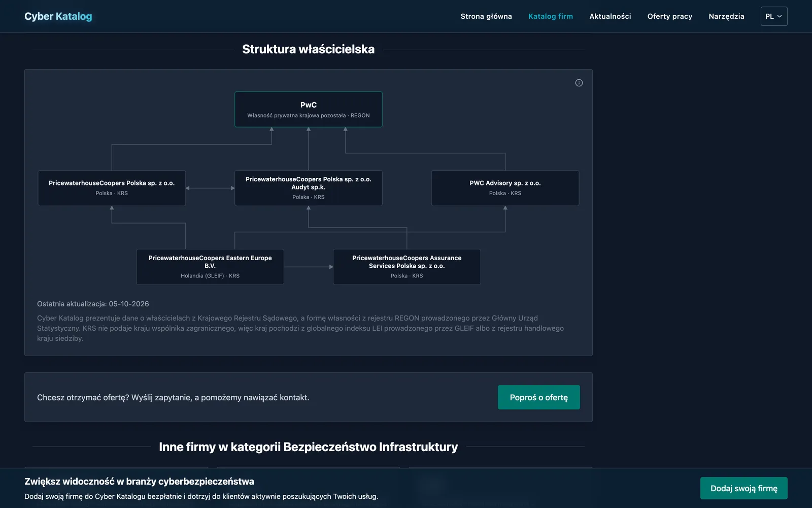This screenshot has width=812, height=508.
Task: Open Katalog firm menu item
Action: coord(551,16)
